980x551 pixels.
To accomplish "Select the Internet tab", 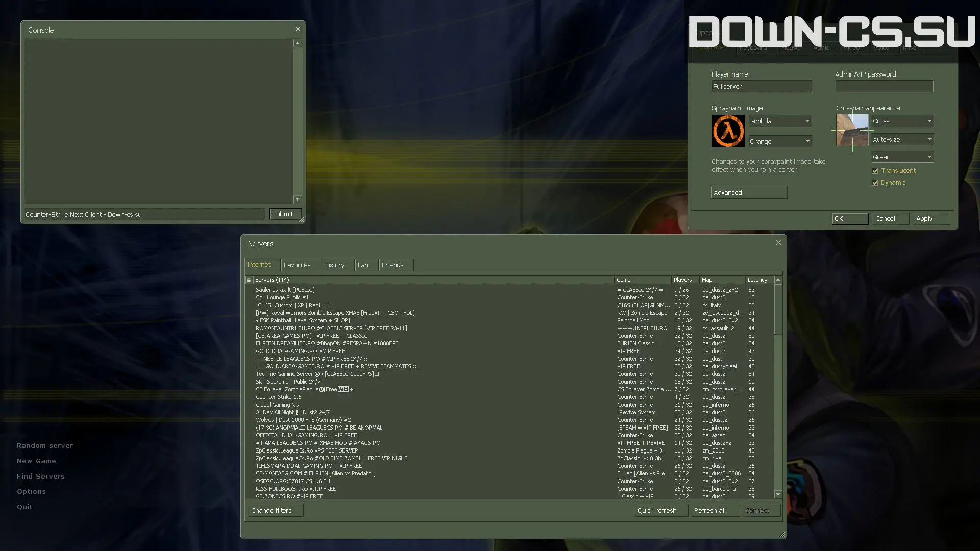I will tap(262, 265).
